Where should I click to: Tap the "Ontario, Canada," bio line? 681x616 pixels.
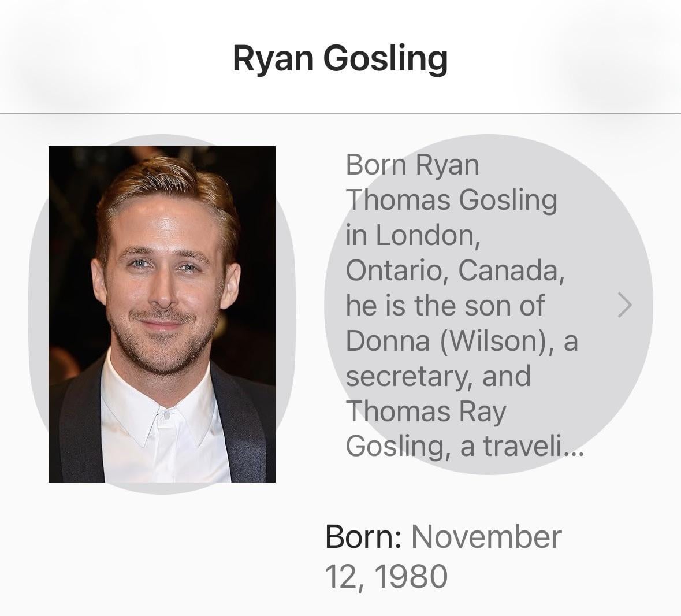click(x=455, y=270)
